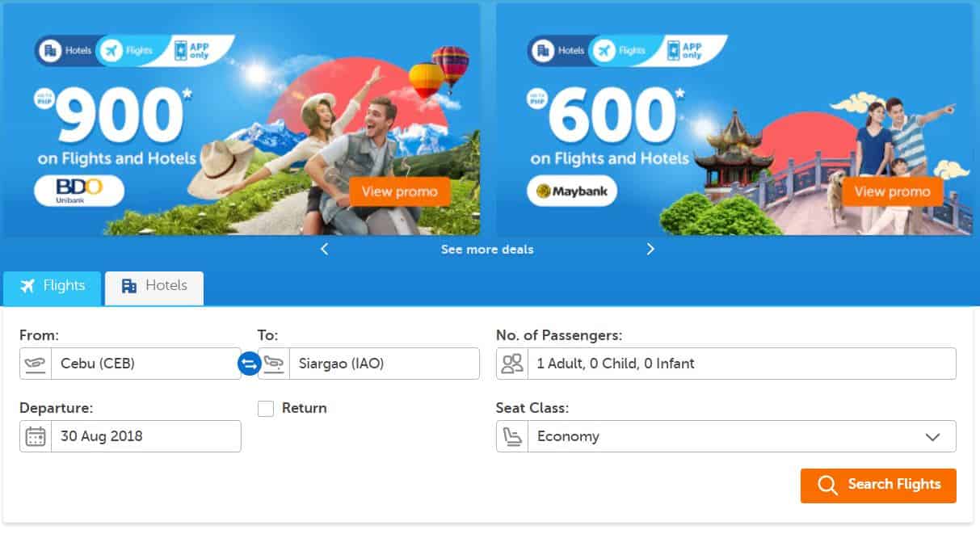Screen dimensions: 980x534
Task: Click the landing airplane icon beside Siargao
Action: click(x=275, y=364)
